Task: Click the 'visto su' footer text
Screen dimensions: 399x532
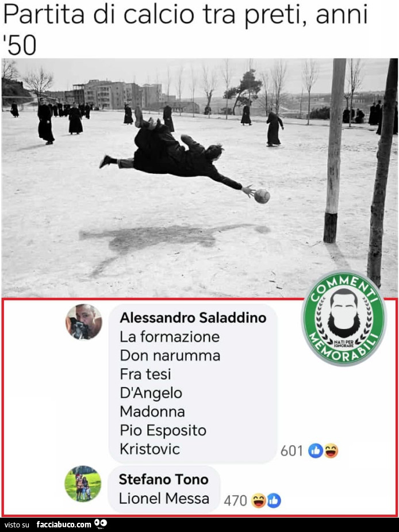Action: (17, 525)
